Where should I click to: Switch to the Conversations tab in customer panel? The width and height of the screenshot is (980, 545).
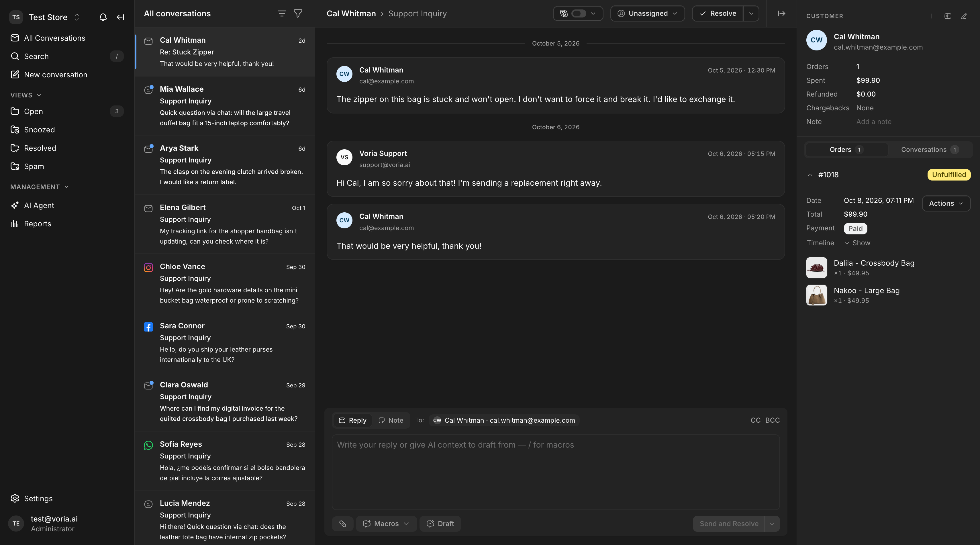point(929,150)
